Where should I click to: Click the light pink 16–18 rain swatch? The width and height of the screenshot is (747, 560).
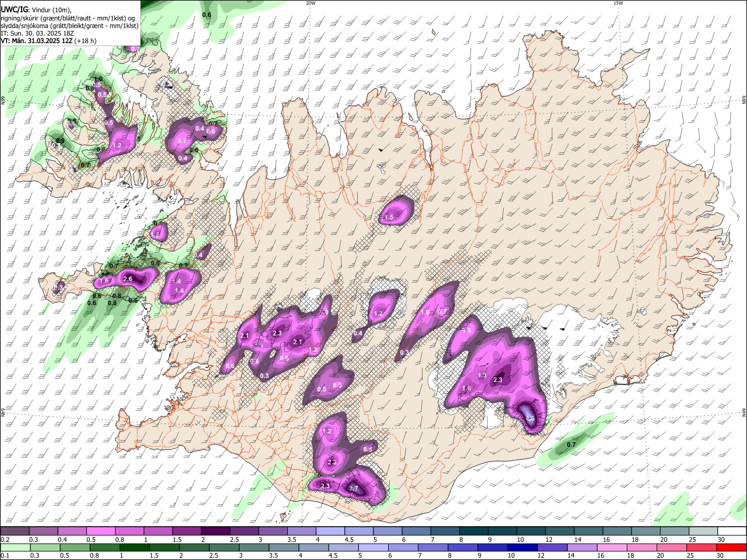point(612,547)
